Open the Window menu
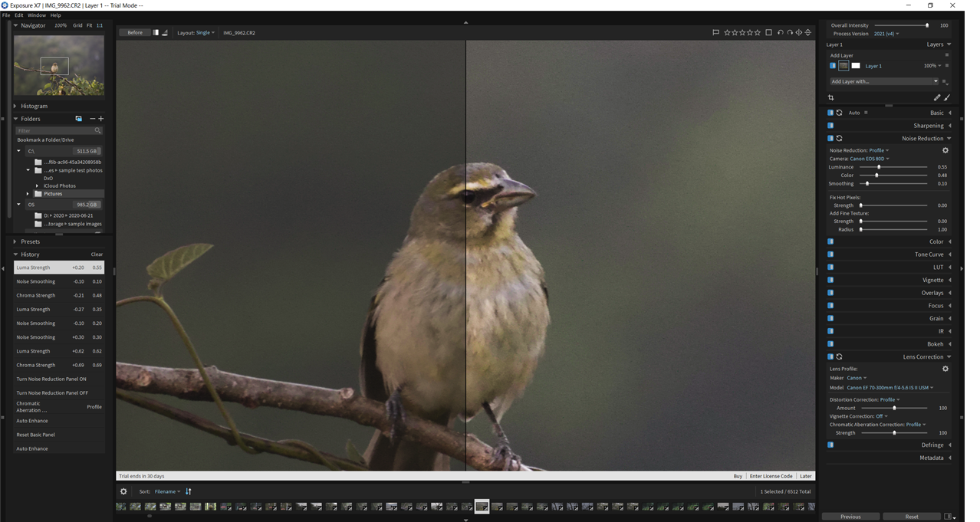Image resolution: width=980 pixels, height=522 pixels. pyautogui.click(x=36, y=14)
